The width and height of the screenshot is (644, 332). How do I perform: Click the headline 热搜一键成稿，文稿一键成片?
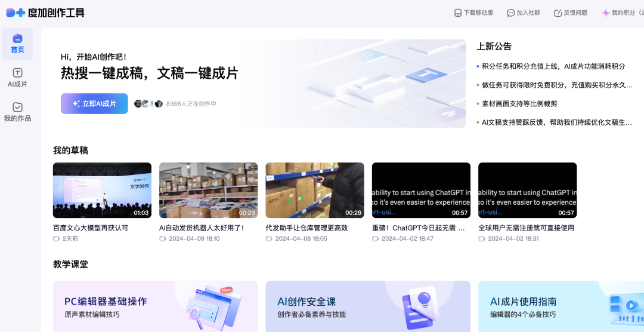point(150,73)
